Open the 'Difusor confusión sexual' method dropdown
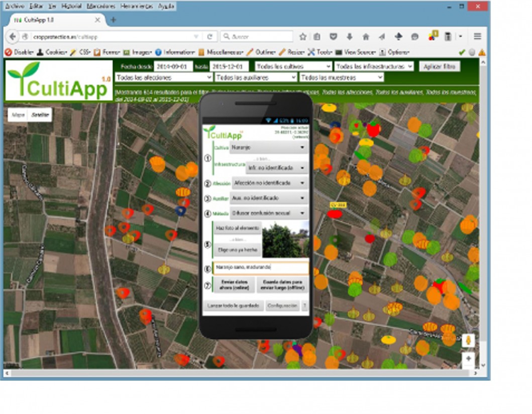The height and width of the screenshot is (414, 532). tap(268, 214)
